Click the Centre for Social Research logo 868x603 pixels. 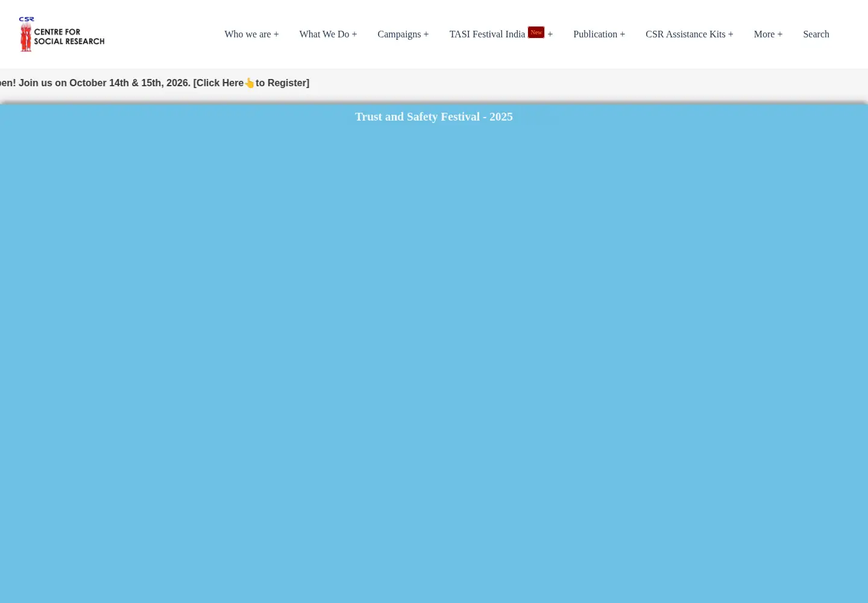click(x=62, y=34)
